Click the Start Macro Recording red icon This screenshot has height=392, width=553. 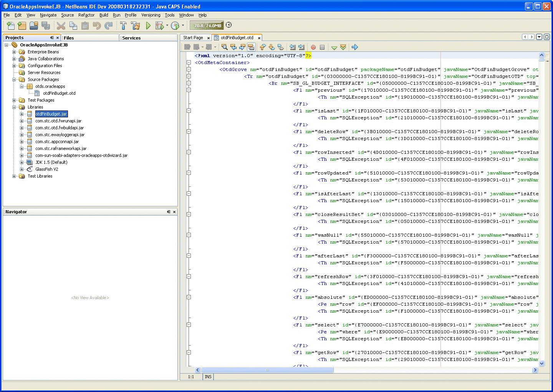click(x=313, y=47)
